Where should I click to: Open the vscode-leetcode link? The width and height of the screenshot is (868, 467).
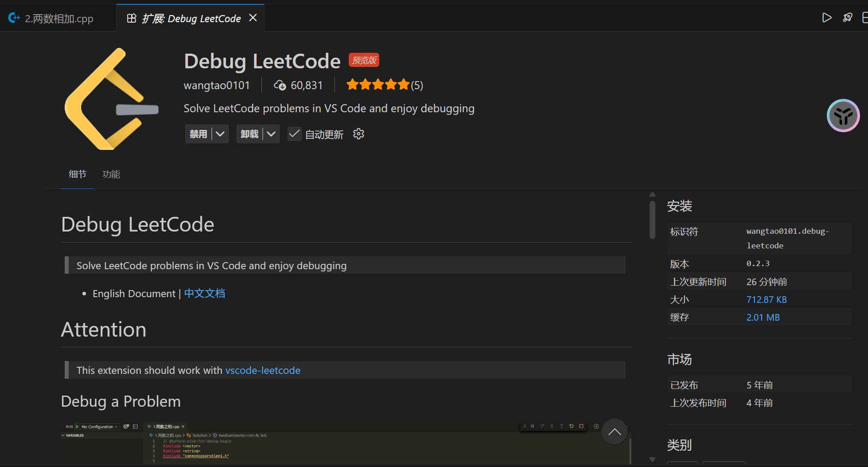[263, 370]
